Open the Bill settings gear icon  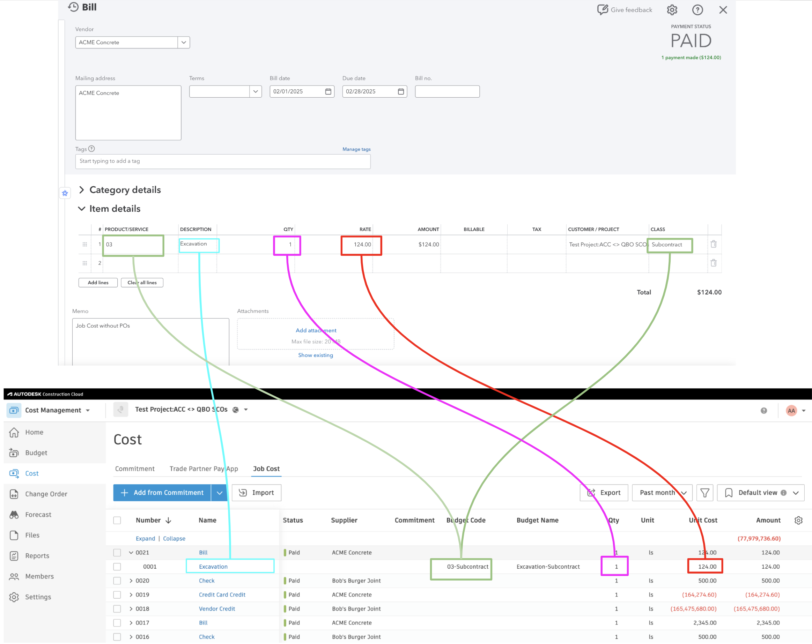tap(672, 10)
